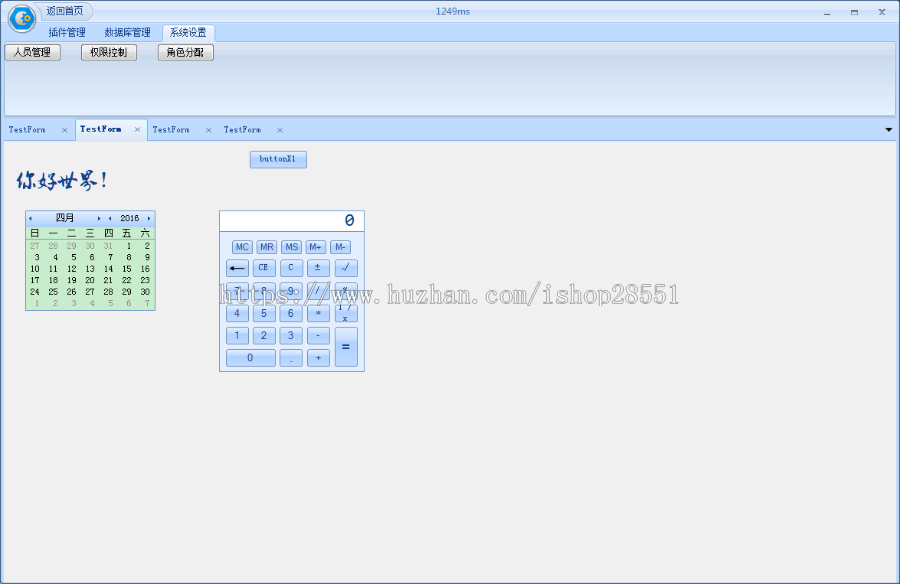
Task: Click the M- memory subtract key
Action: [x=340, y=247]
